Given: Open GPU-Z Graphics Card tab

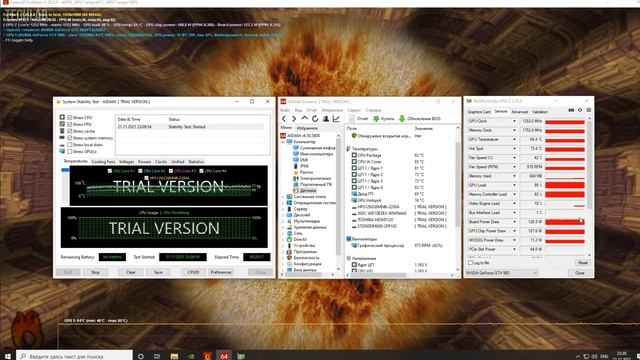Looking at the screenshot, I should (479, 112).
